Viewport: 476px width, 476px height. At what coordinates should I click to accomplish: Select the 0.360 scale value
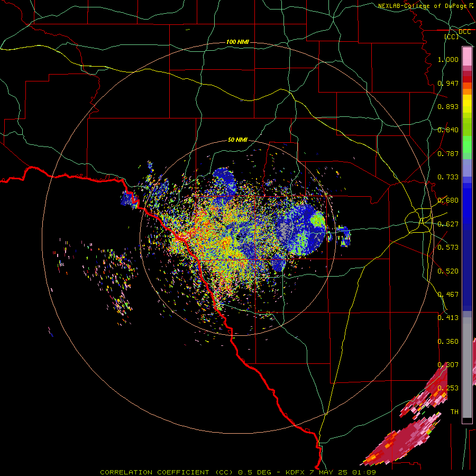448,342
